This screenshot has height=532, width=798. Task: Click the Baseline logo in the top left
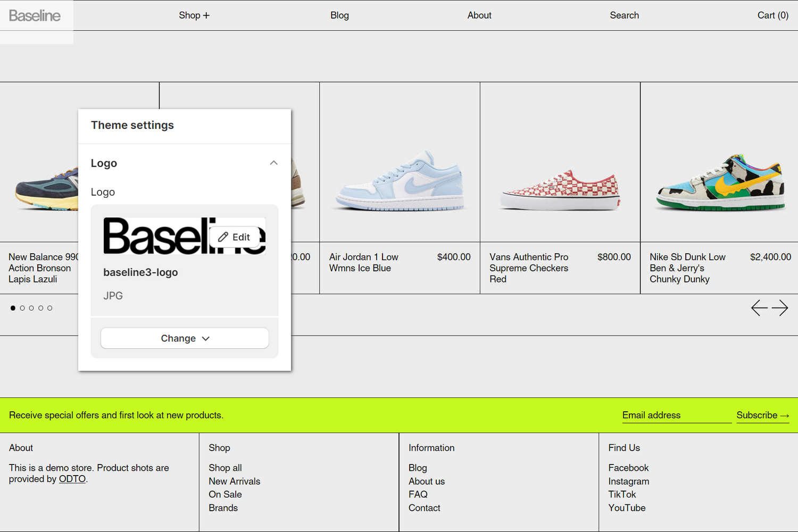tap(34, 15)
